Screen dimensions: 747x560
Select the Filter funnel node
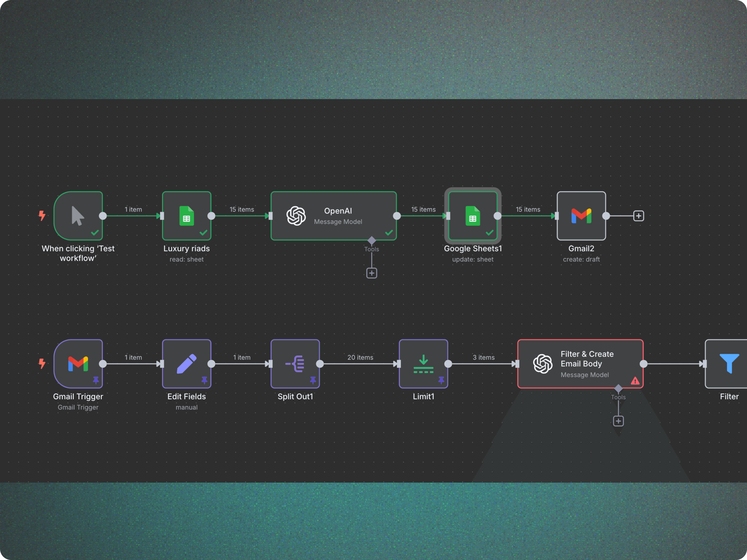tap(726, 364)
